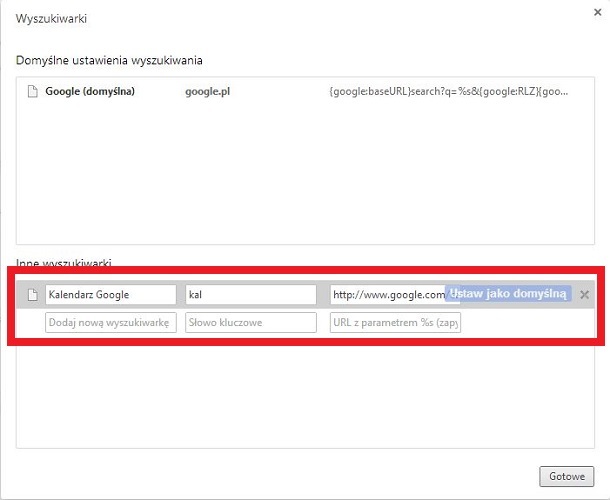
Task: Click the Gotowe button
Action: (x=566, y=476)
